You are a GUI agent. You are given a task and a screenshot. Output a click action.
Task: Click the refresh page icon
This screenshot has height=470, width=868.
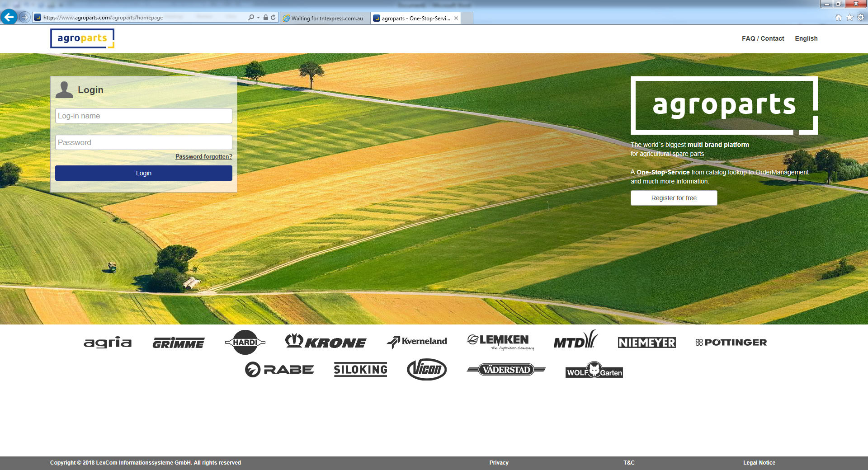[273, 18]
